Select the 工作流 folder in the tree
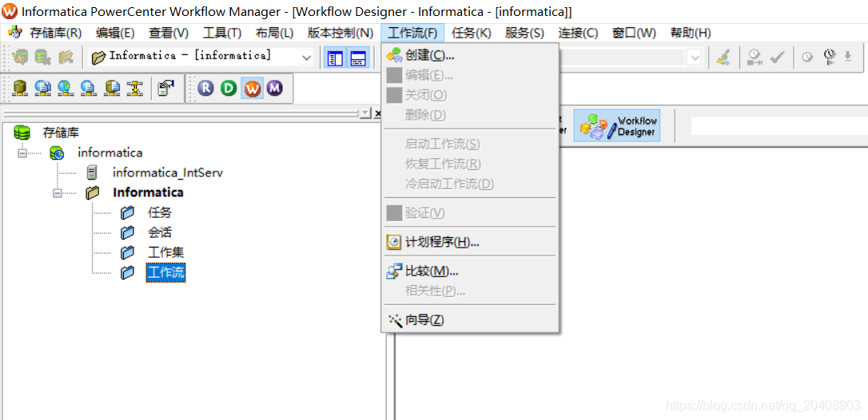The height and width of the screenshot is (420, 868). point(166,272)
